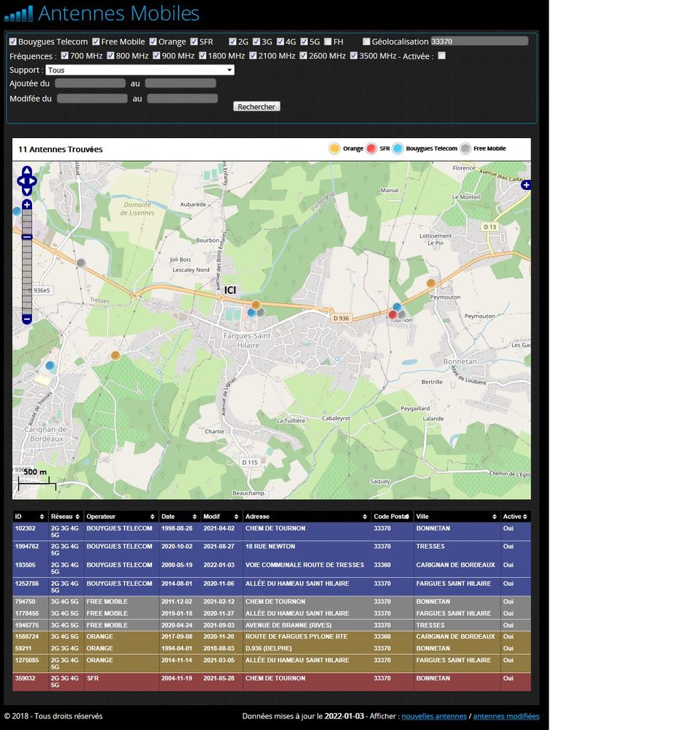Select the SFR row with ID 359032
The image size is (700, 730).
270,682
